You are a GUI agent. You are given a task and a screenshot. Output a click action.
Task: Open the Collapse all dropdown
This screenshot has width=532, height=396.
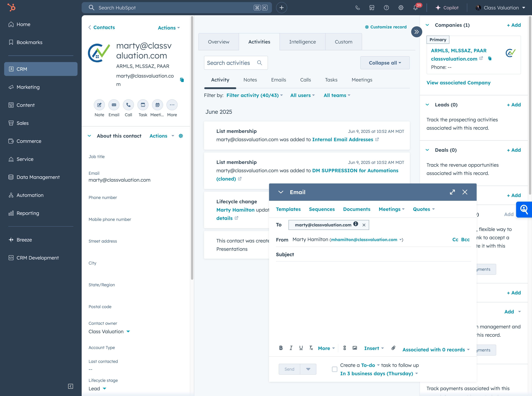tap(385, 63)
